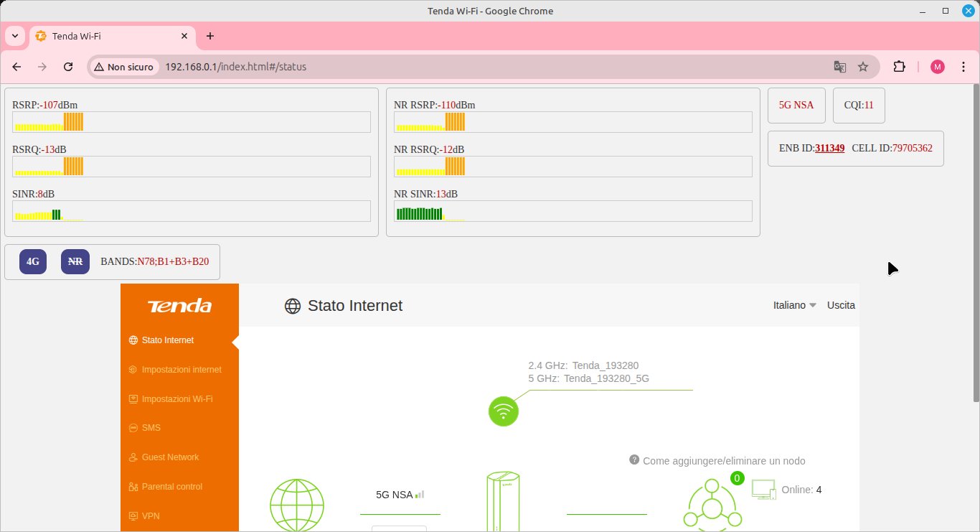Click the Internet globe status icon
Screen dimensions: 980x532
[296, 505]
